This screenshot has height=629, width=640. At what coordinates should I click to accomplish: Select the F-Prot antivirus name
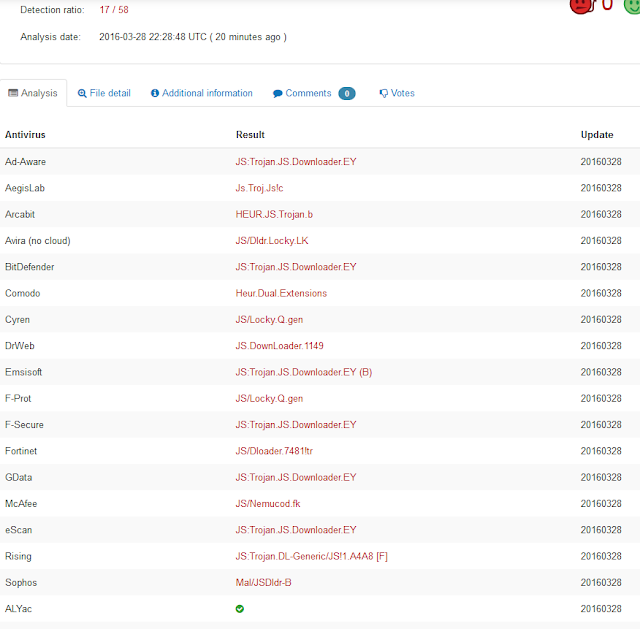pos(18,398)
